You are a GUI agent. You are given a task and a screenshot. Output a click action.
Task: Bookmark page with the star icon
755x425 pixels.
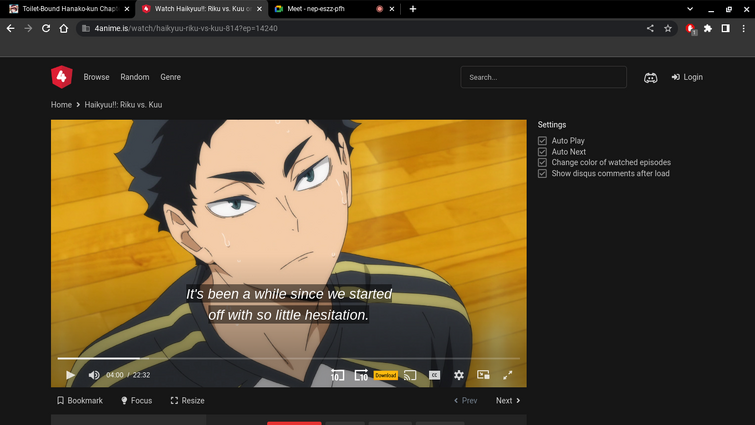(668, 28)
